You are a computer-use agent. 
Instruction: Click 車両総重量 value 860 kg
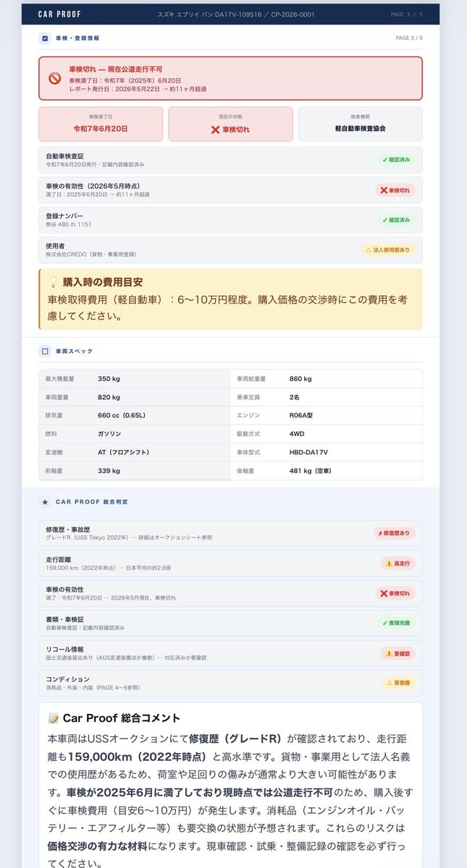[x=300, y=378]
